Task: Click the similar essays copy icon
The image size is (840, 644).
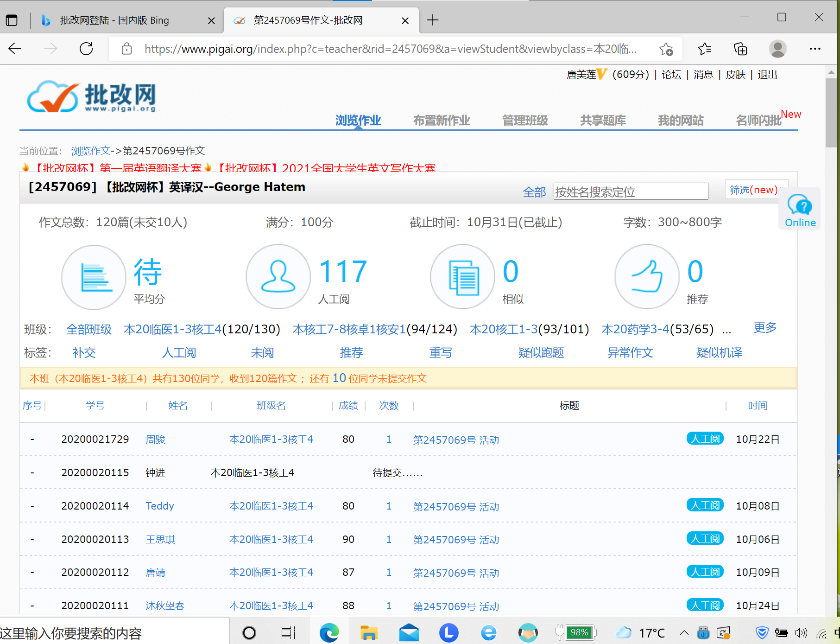Action: click(x=462, y=277)
